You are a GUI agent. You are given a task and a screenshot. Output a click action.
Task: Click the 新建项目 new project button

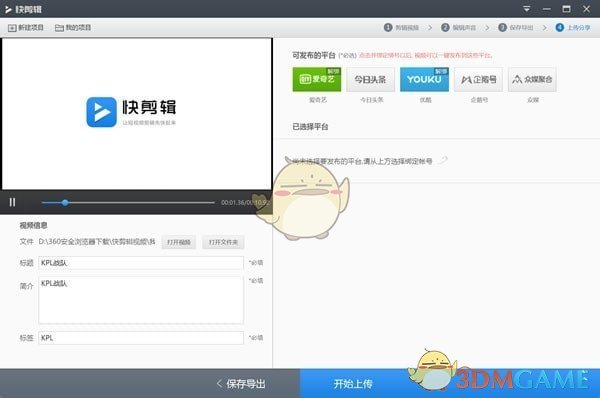click(x=26, y=28)
